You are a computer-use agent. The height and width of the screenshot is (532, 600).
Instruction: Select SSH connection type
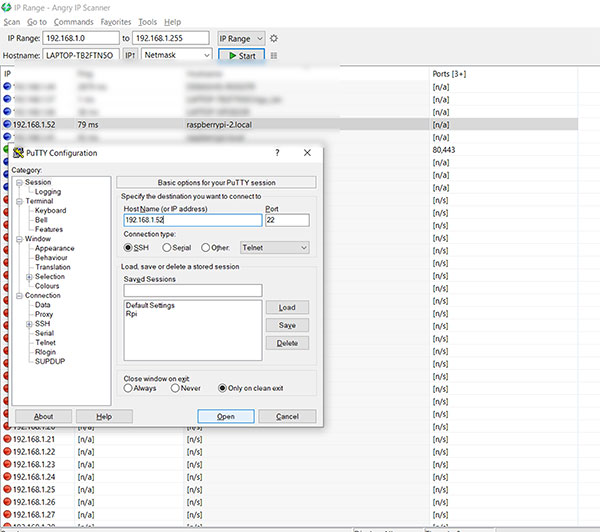(x=128, y=248)
